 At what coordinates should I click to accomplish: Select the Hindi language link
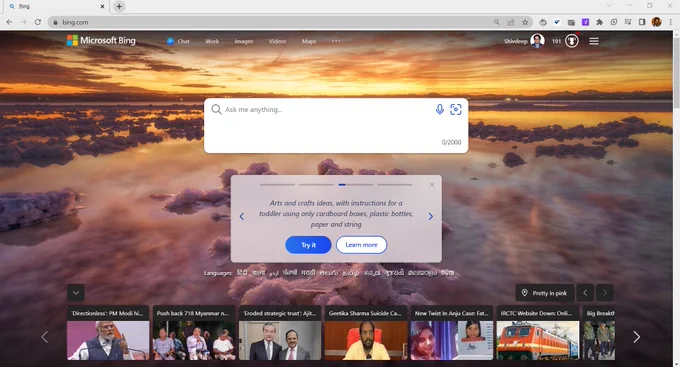(x=242, y=273)
